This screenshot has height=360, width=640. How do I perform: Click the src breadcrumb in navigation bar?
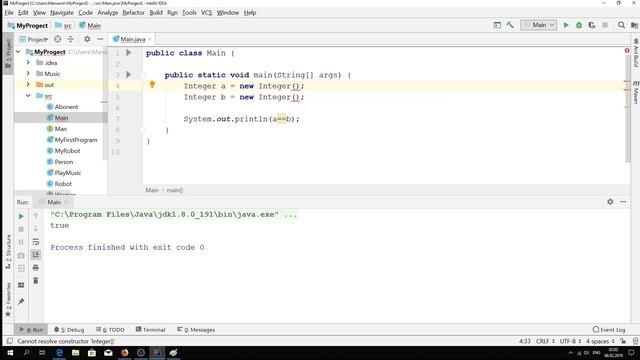(64, 25)
